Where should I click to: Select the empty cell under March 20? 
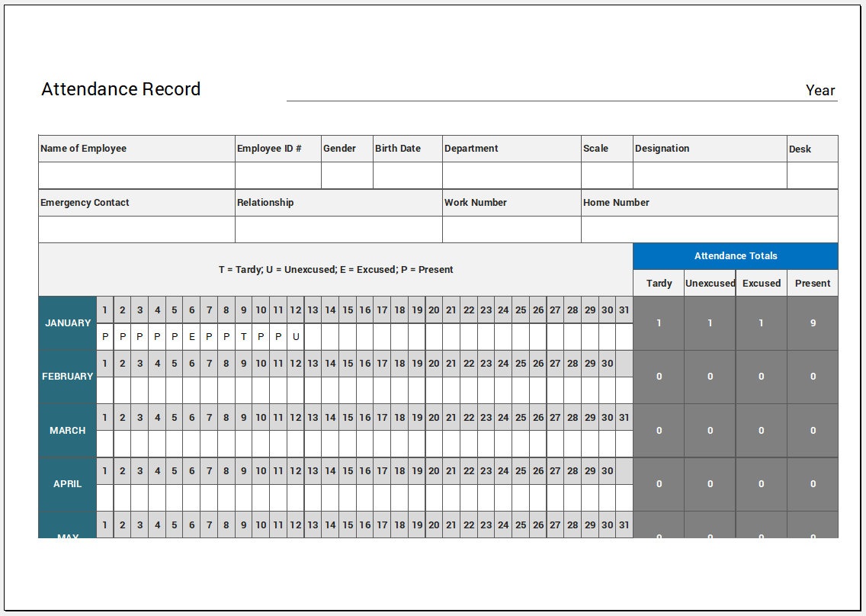click(434, 444)
